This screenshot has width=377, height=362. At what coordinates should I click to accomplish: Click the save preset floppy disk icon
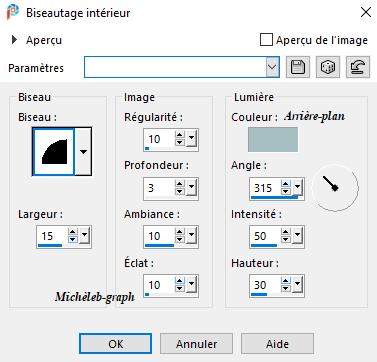(298, 67)
